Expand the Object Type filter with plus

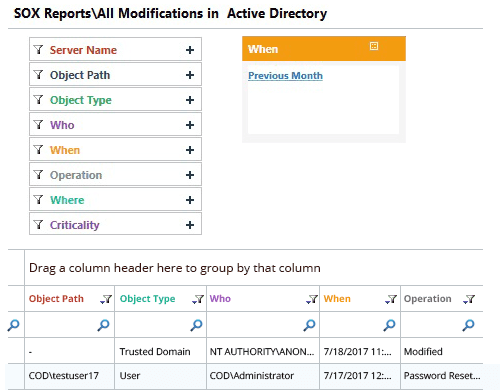click(190, 100)
